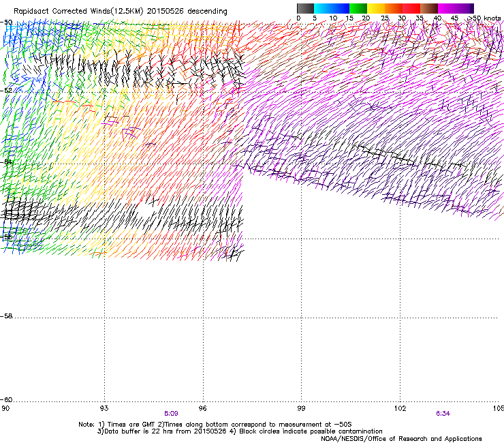
Task: Click the 93 longitude axis label
Action: 104,408
